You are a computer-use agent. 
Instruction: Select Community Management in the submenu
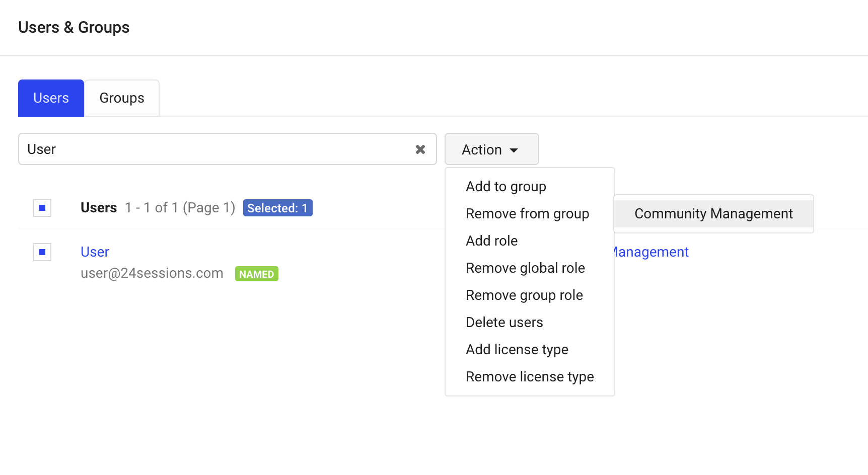pyautogui.click(x=713, y=214)
